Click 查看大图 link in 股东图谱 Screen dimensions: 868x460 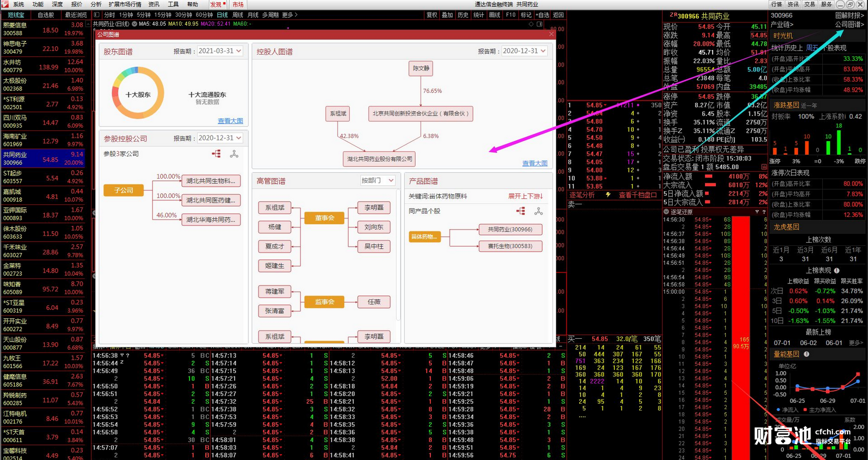tap(230, 121)
